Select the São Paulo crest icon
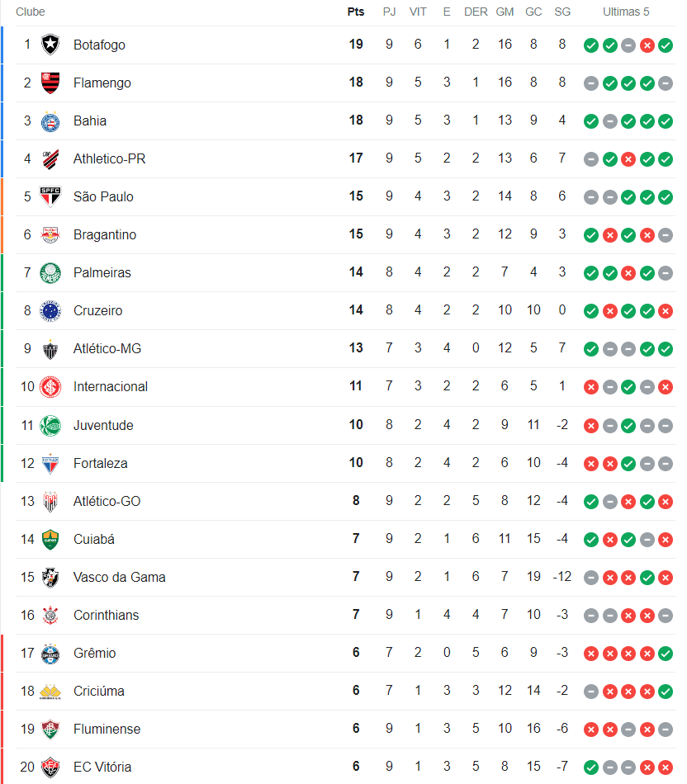This screenshot has width=687, height=784. pyautogui.click(x=50, y=196)
